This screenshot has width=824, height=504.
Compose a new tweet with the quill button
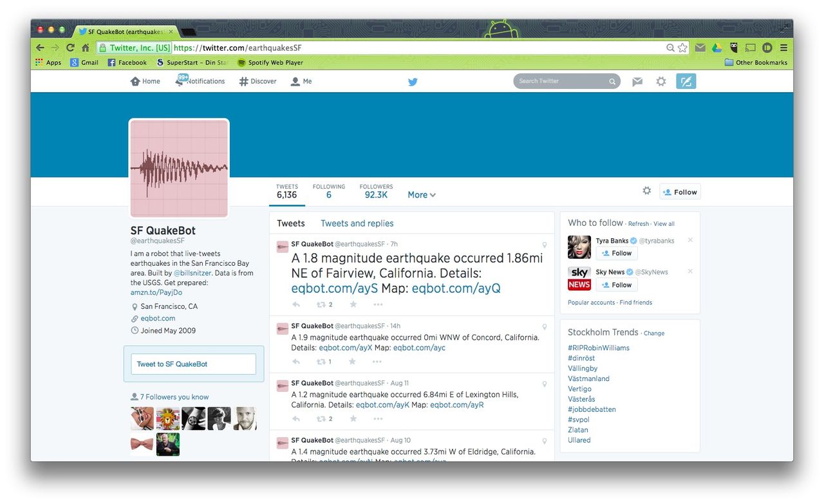pyautogui.click(x=686, y=81)
